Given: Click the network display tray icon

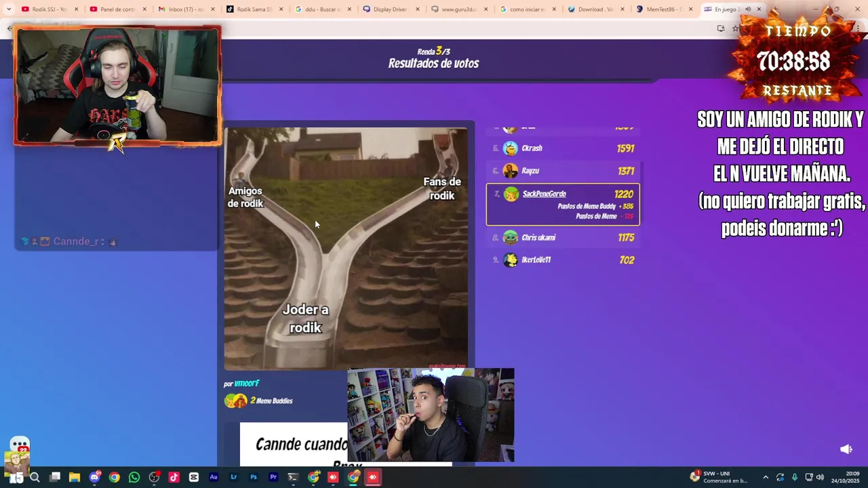Looking at the screenshot, I should tap(808, 477).
